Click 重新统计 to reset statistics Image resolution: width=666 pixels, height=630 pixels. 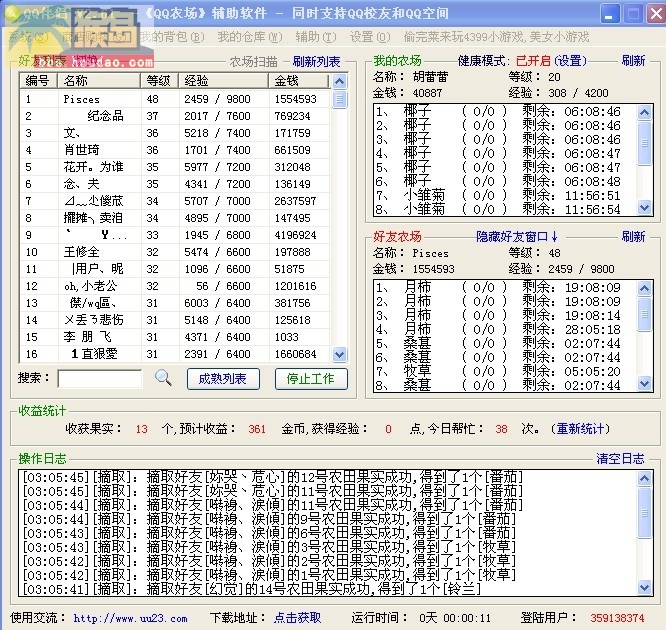coord(580,429)
